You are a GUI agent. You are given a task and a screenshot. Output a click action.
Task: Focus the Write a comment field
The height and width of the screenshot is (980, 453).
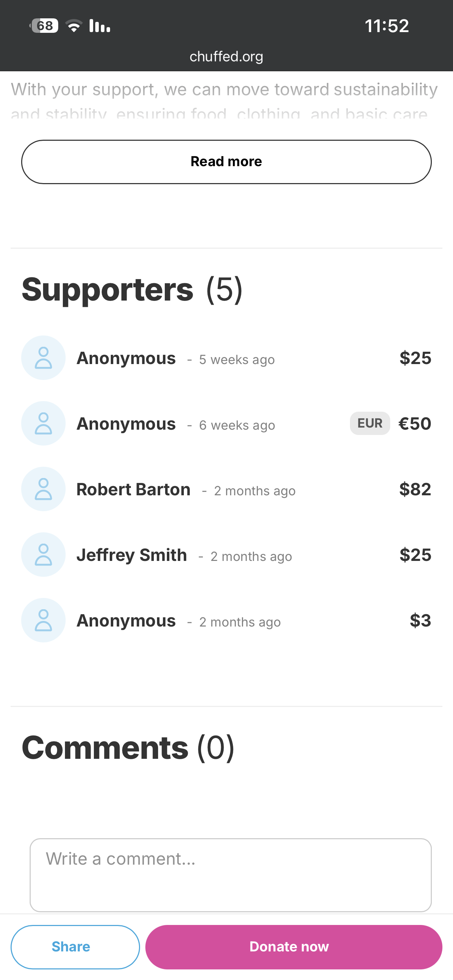(x=230, y=875)
